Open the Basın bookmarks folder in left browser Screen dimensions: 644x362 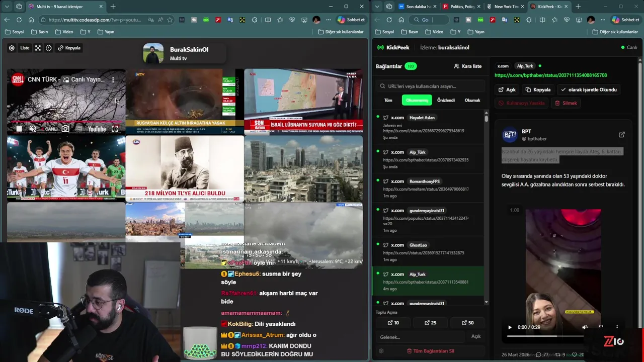(x=39, y=32)
